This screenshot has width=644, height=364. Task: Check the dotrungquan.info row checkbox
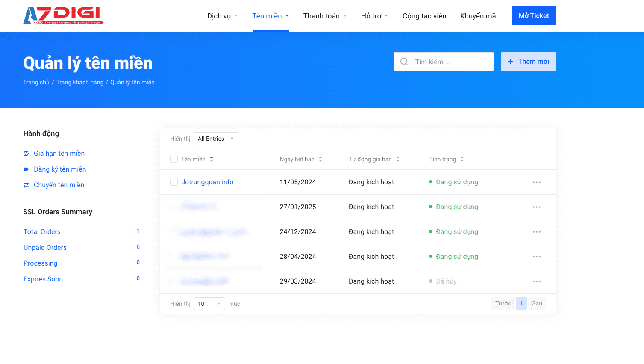coord(174,182)
